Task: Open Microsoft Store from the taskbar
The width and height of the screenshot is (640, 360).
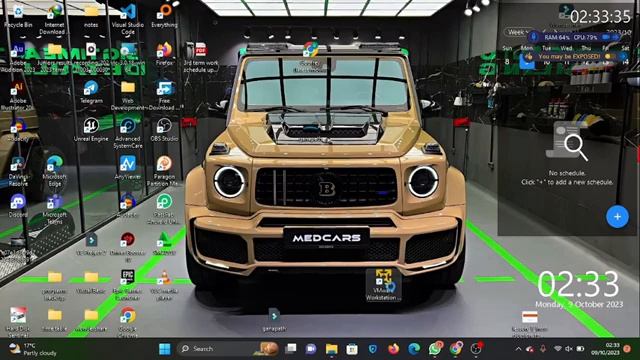Action: tap(352, 349)
